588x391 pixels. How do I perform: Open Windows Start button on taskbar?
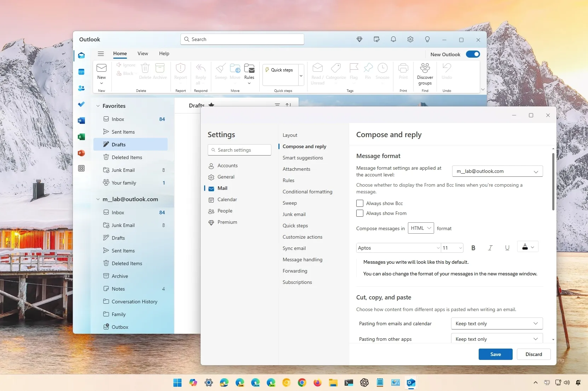pyautogui.click(x=178, y=383)
